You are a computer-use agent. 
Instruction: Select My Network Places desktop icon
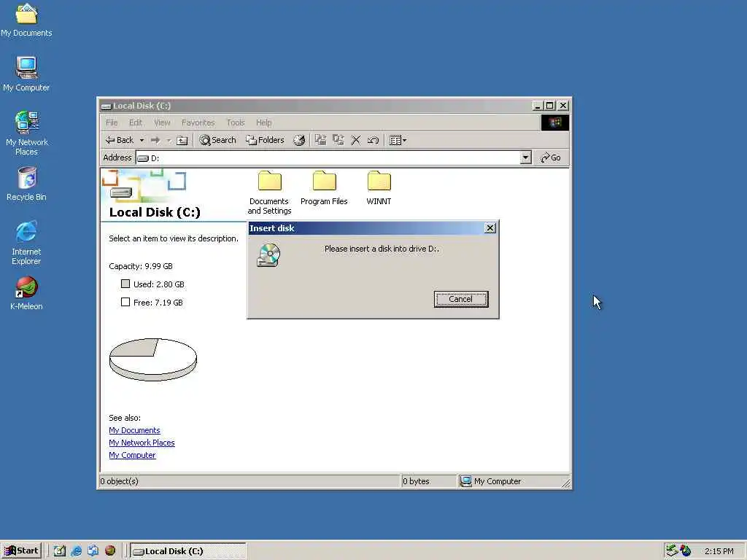pos(27,133)
